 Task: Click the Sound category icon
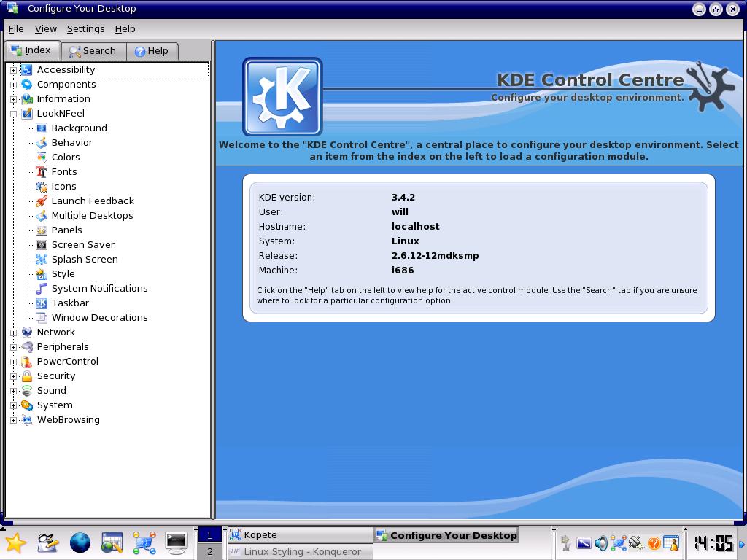[x=27, y=391]
